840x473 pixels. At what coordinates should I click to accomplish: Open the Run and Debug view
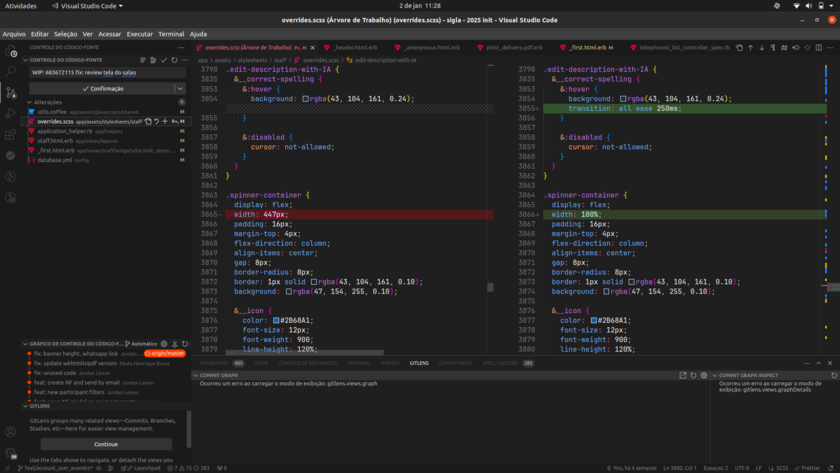[11, 113]
